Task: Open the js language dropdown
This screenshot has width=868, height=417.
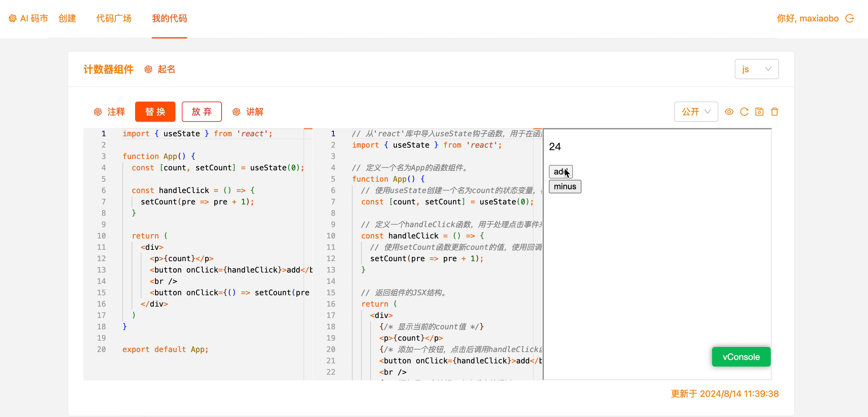Action: click(x=757, y=69)
